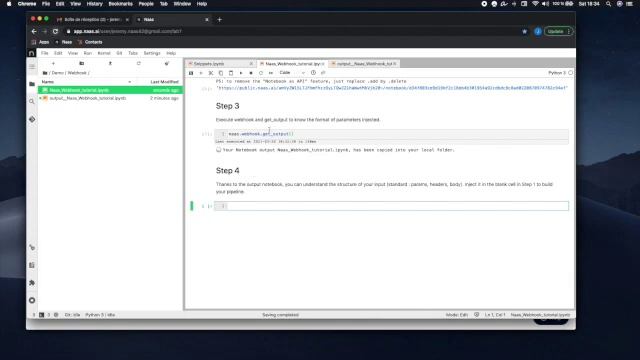Cut the selected cell with the scissors icon
This screenshot has height=360, width=640.
pos(211,73)
